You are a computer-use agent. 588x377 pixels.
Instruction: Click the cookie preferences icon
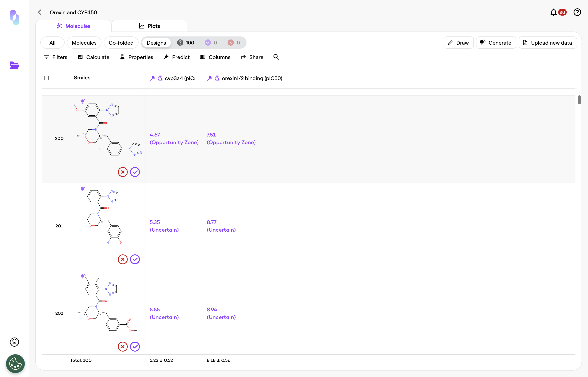pos(15,364)
